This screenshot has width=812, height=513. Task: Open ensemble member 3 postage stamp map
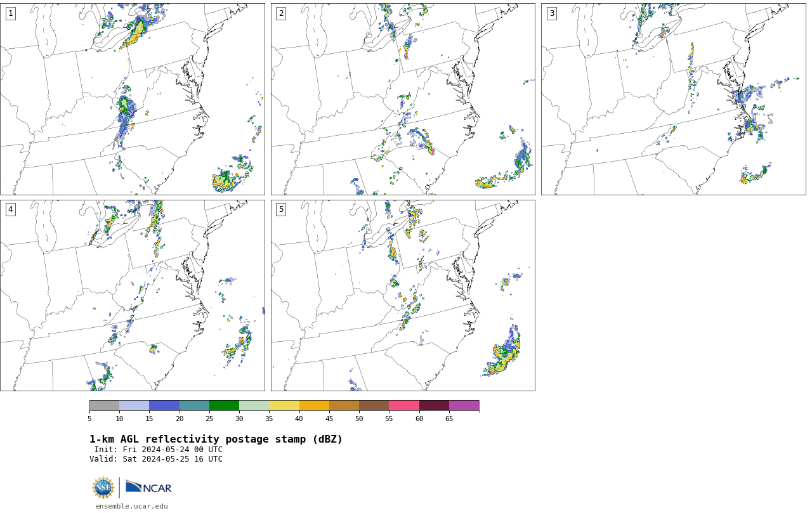(x=673, y=99)
